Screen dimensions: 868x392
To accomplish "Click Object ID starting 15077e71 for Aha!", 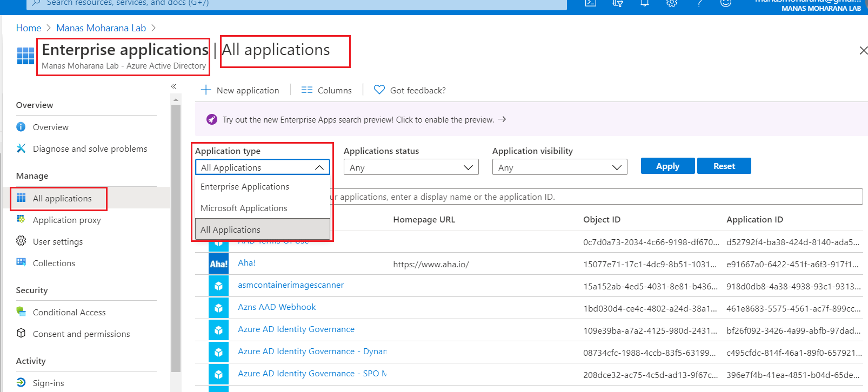I will tap(650, 265).
